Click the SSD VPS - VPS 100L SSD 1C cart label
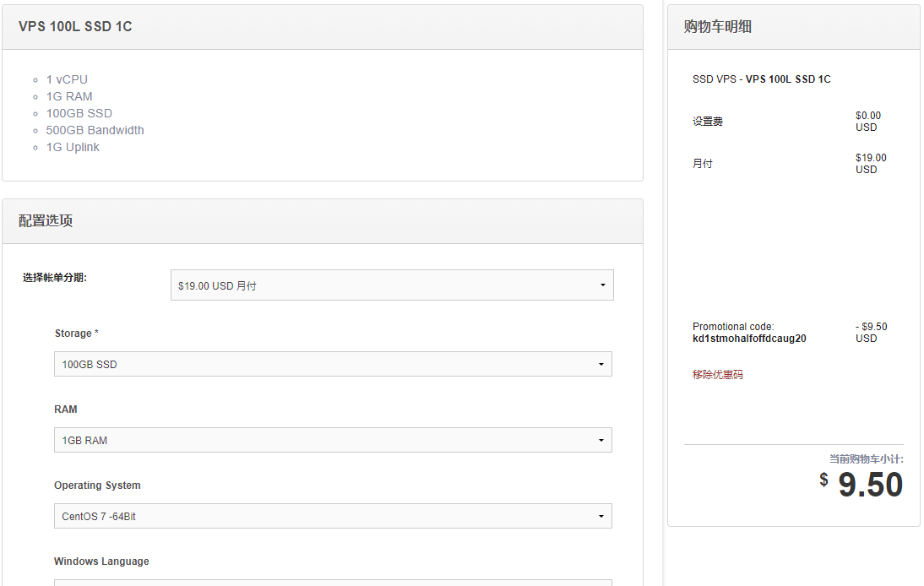The height and width of the screenshot is (586, 924). point(761,79)
